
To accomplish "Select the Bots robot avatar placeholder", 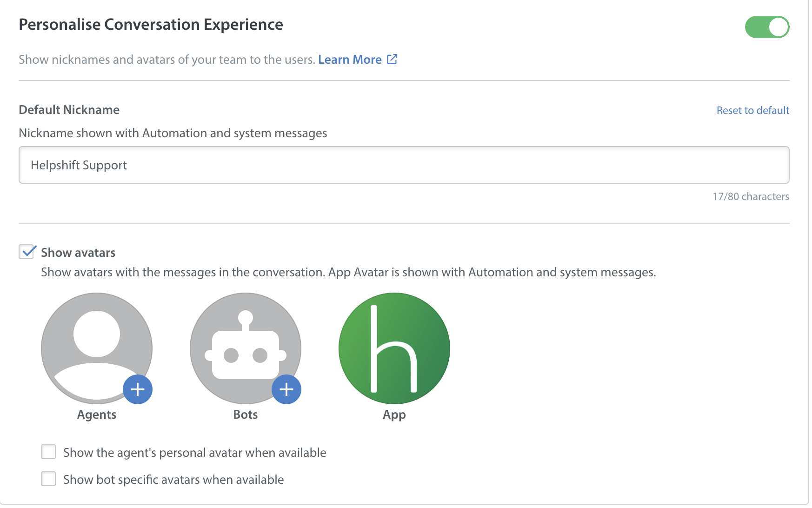I will pos(245,348).
